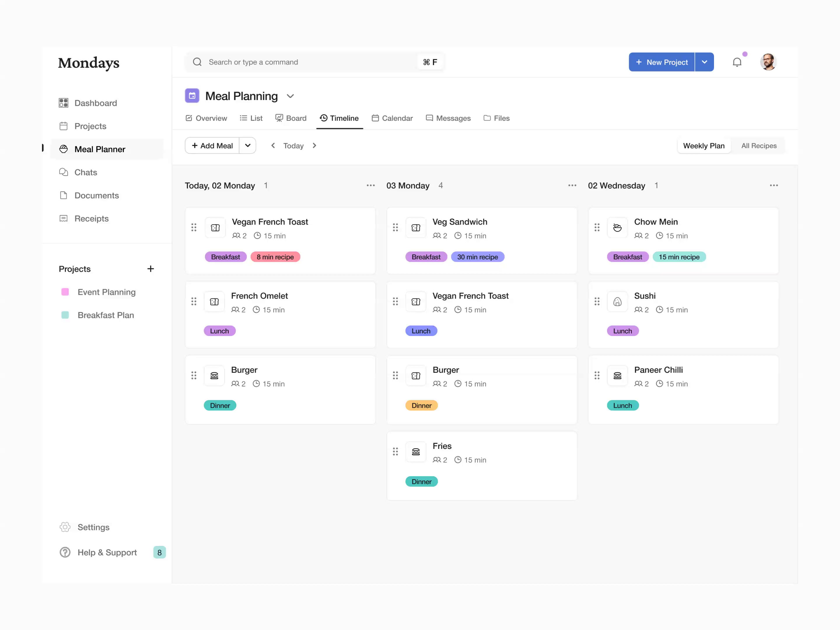
Task: Select the Chats icon in the sidebar
Action: pos(64,172)
